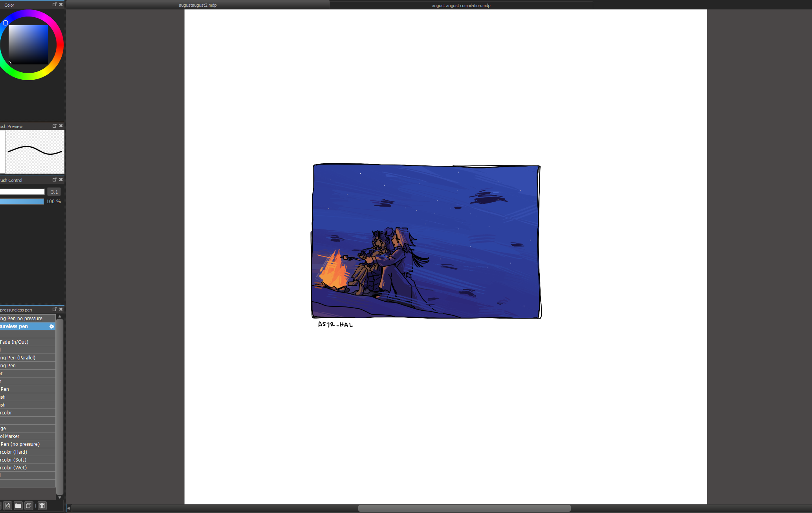Switch to the august august compilation.mdp tab
The height and width of the screenshot is (513, 812).
click(x=460, y=5)
